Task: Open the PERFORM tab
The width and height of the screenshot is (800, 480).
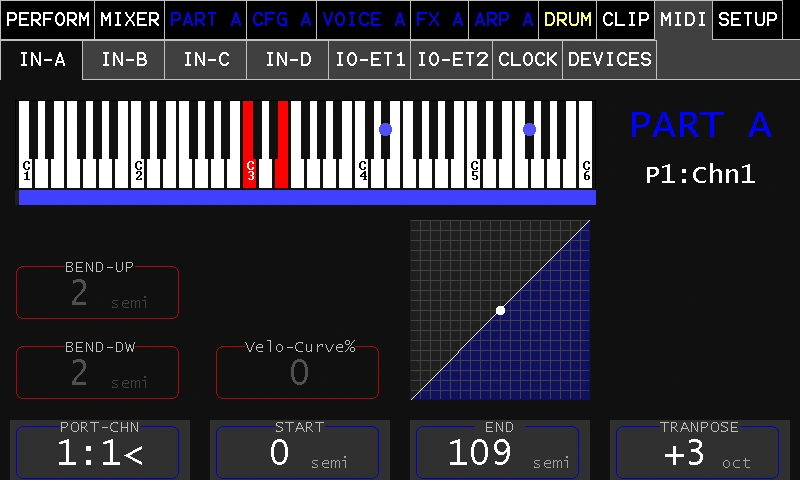Action: [x=47, y=19]
